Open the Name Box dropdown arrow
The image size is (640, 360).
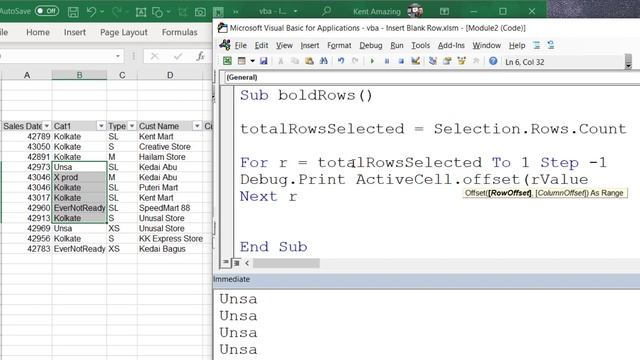(x=118, y=56)
